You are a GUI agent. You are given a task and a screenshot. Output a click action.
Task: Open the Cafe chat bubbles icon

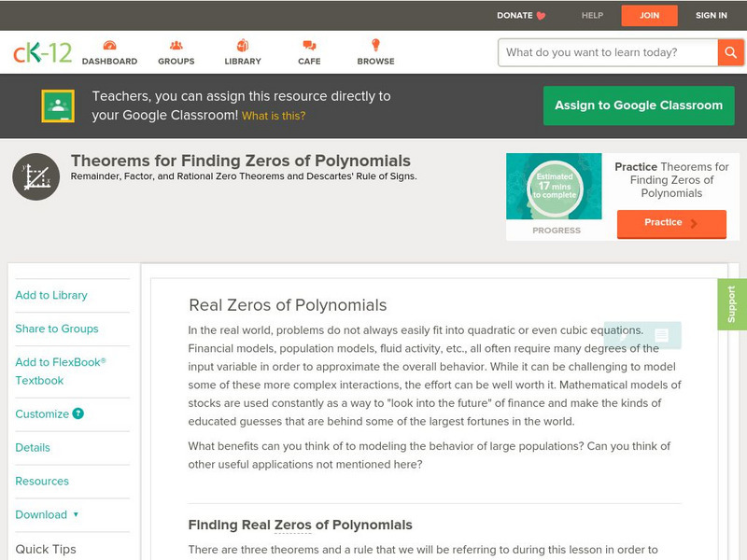pos(309,46)
